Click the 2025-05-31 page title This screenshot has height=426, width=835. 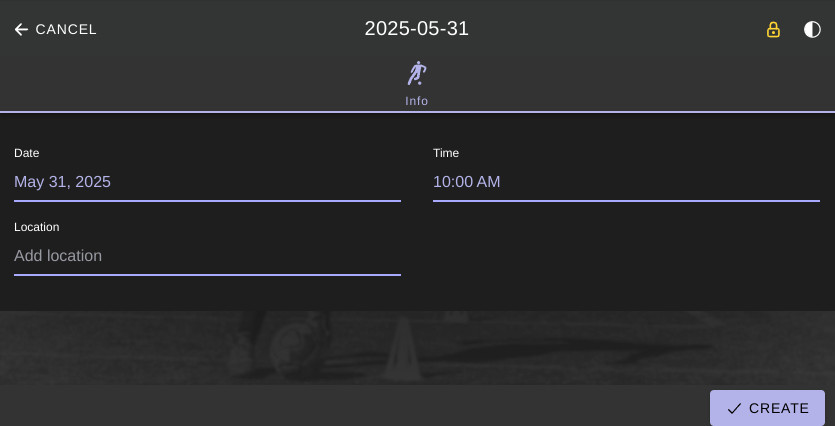(416, 29)
